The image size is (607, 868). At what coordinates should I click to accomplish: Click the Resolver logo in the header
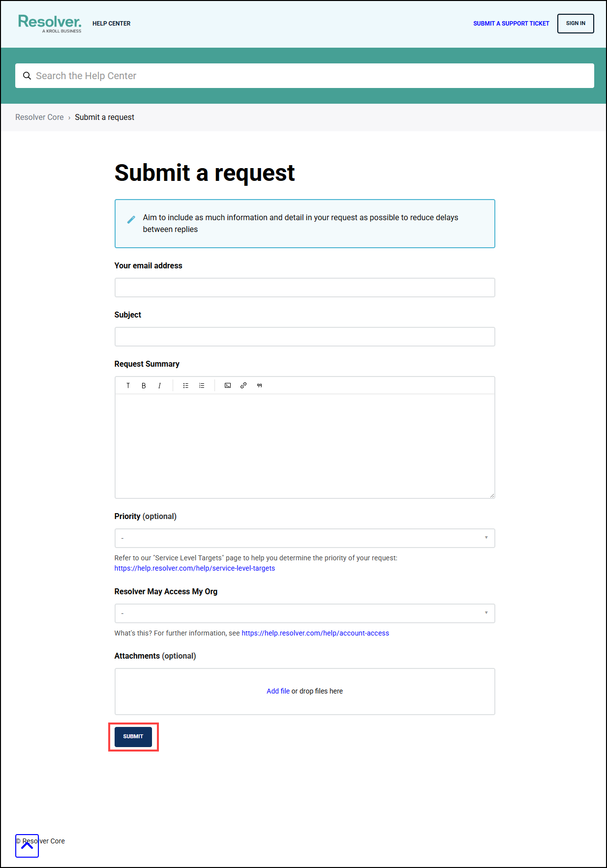tap(49, 23)
